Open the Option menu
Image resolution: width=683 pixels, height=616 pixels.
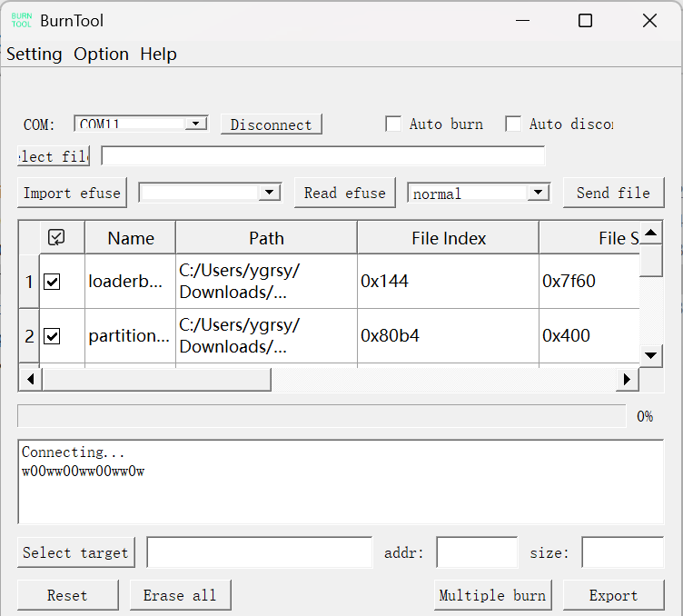(101, 55)
